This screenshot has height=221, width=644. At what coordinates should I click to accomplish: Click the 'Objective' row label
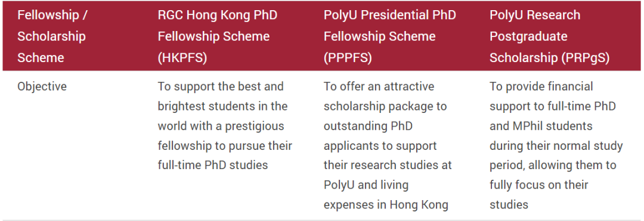tap(42, 87)
